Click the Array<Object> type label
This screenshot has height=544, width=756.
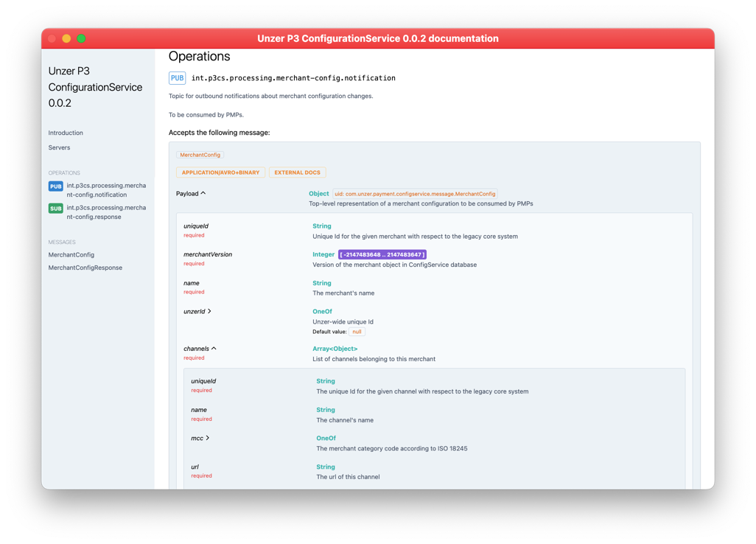335,349
